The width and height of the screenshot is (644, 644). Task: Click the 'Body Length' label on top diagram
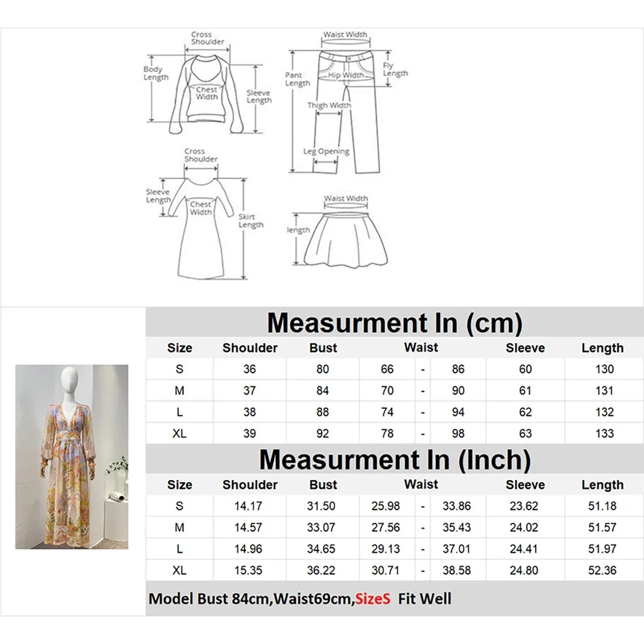(x=156, y=73)
